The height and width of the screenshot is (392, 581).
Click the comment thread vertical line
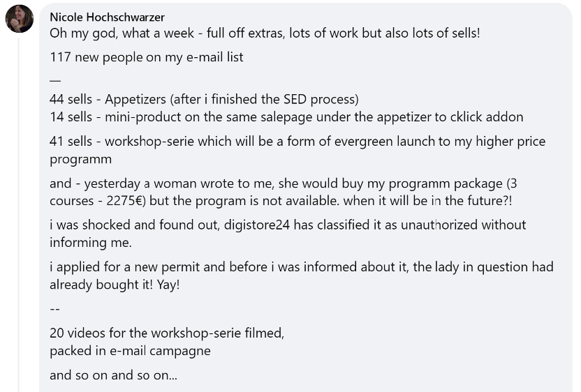coord(19,209)
